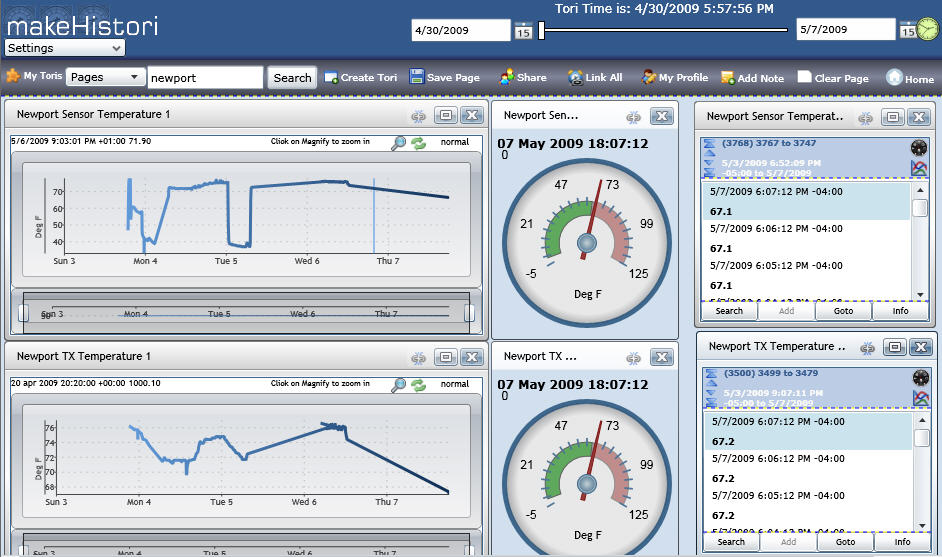
Task: Select 6:05:12 PM entry valued 67.2
Action: point(808,505)
